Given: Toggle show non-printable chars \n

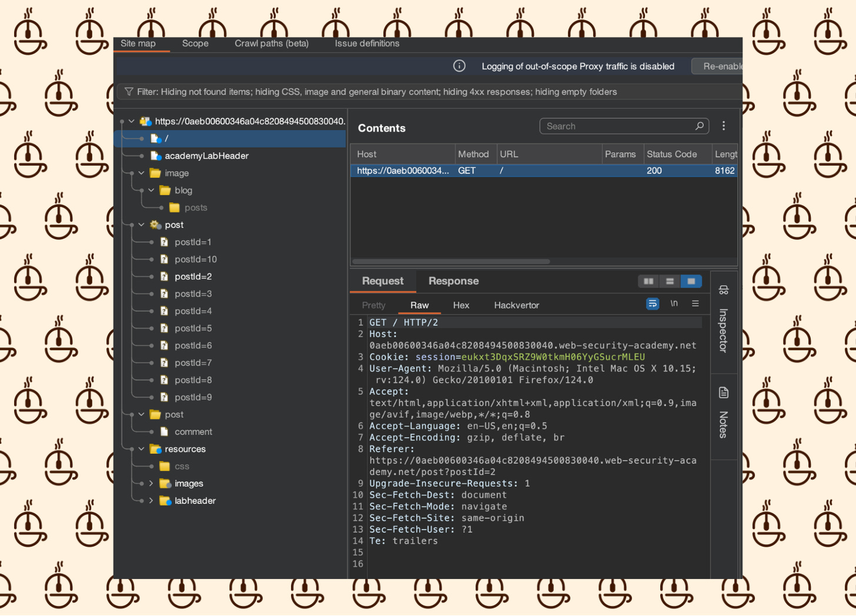Looking at the screenshot, I should (674, 303).
